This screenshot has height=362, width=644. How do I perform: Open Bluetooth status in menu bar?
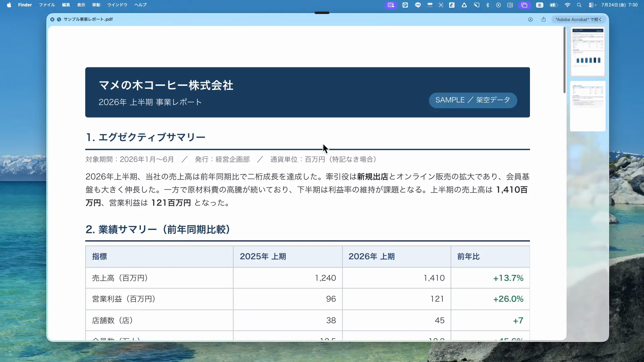coord(488,5)
